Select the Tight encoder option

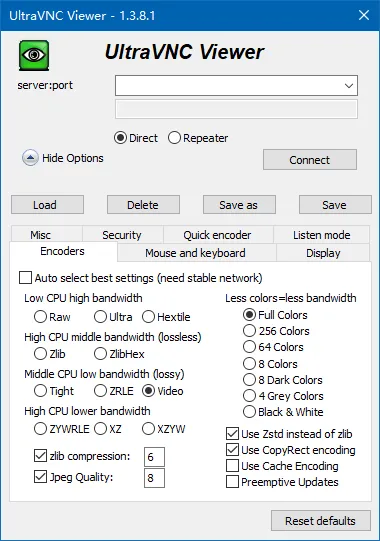click(40, 391)
